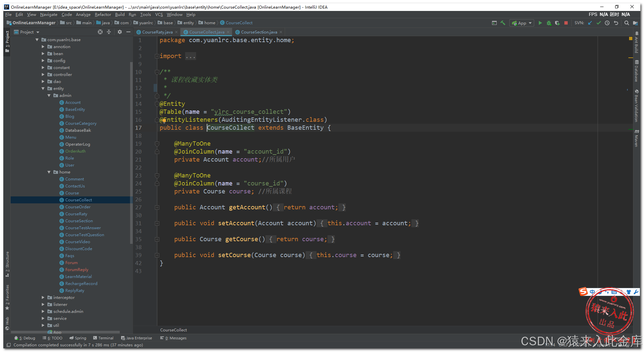Expand the interceptor package
This screenshot has width=644, height=352.
(43, 298)
